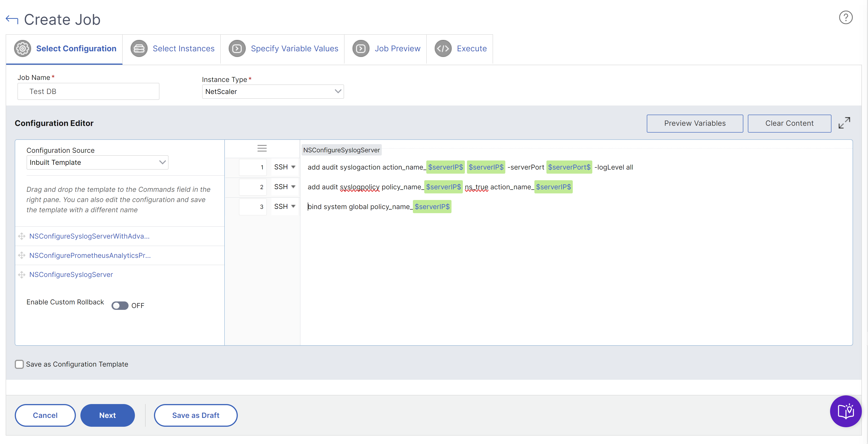Click the Preview Variables button
This screenshot has width=868, height=444.
(694, 123)
